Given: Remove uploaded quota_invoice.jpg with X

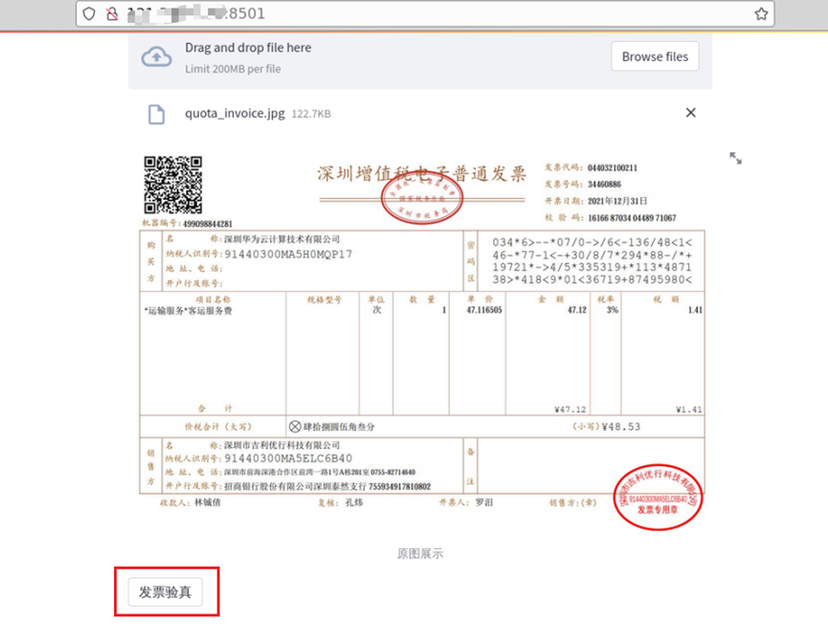Looking at the screenshot, I should [x=691, y=112].
